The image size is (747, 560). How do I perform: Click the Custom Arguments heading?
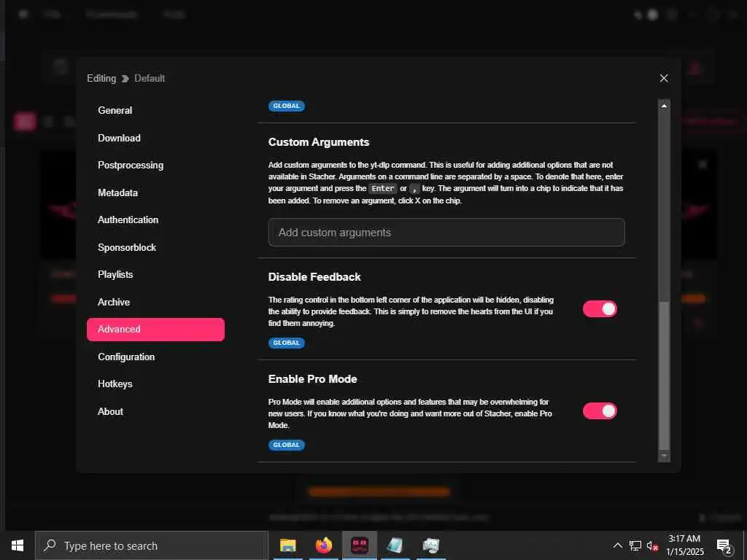[319, 142]
